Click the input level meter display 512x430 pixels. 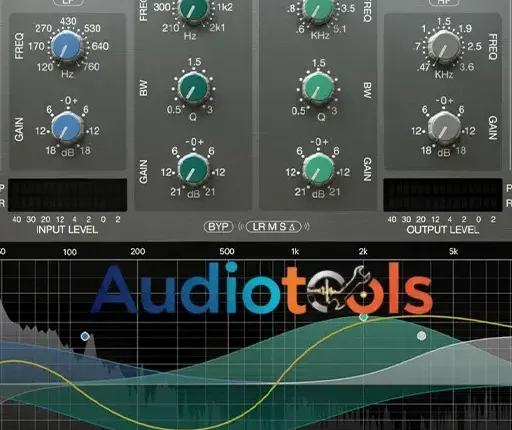[x=68, y=195]
